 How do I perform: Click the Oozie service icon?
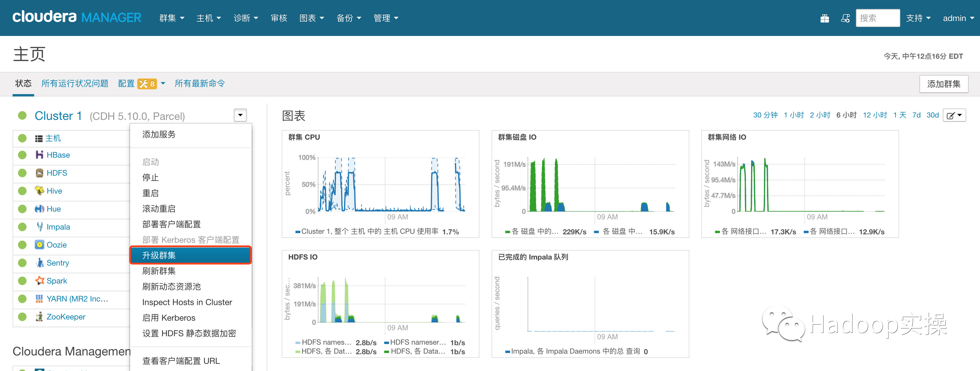(x=39, y=245)
